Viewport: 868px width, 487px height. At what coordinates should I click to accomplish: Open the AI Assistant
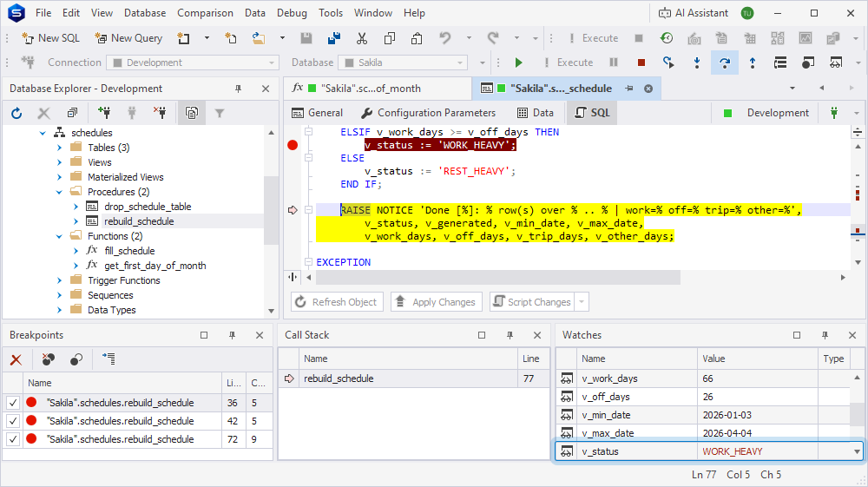point(693,13)
